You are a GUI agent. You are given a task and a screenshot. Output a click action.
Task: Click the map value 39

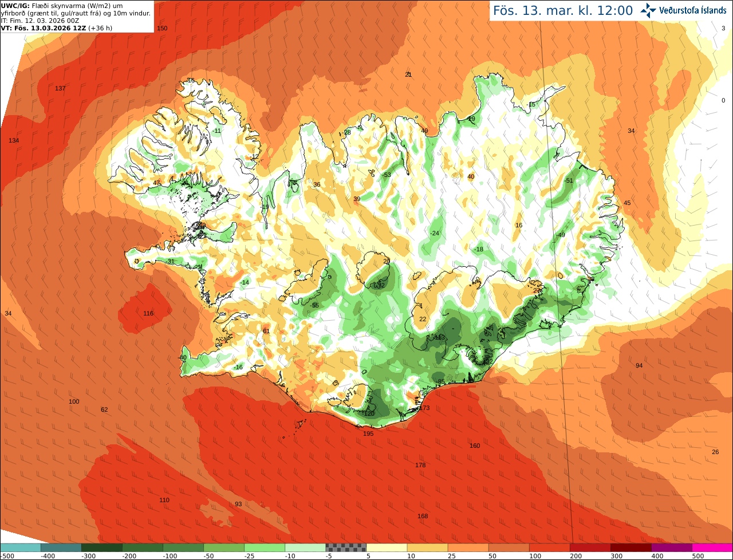tap(357, 199)
